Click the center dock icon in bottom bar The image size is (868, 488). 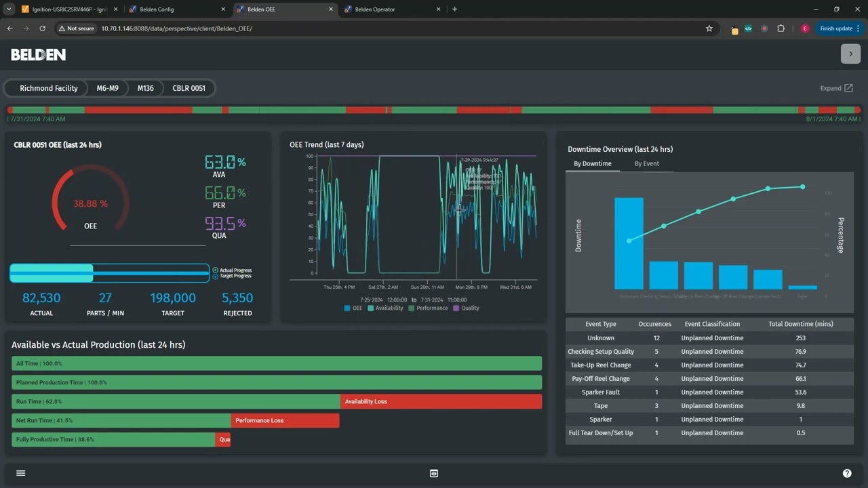point(434,473)
